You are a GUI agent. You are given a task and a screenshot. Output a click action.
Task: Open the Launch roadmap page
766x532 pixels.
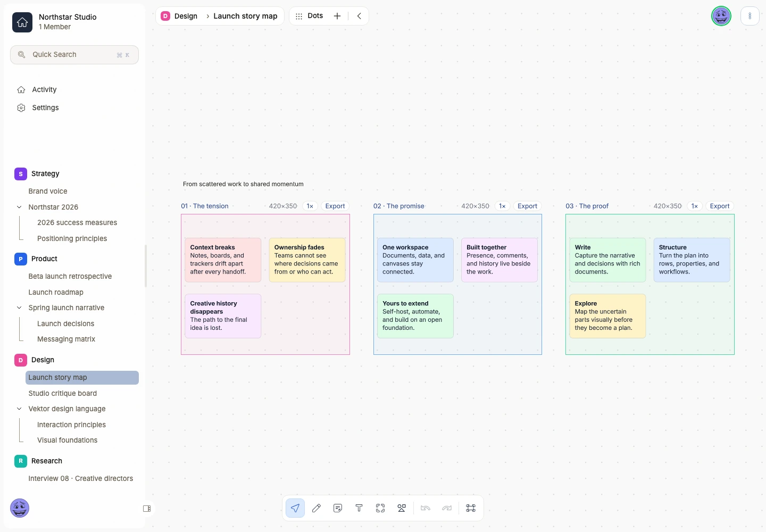56,292
